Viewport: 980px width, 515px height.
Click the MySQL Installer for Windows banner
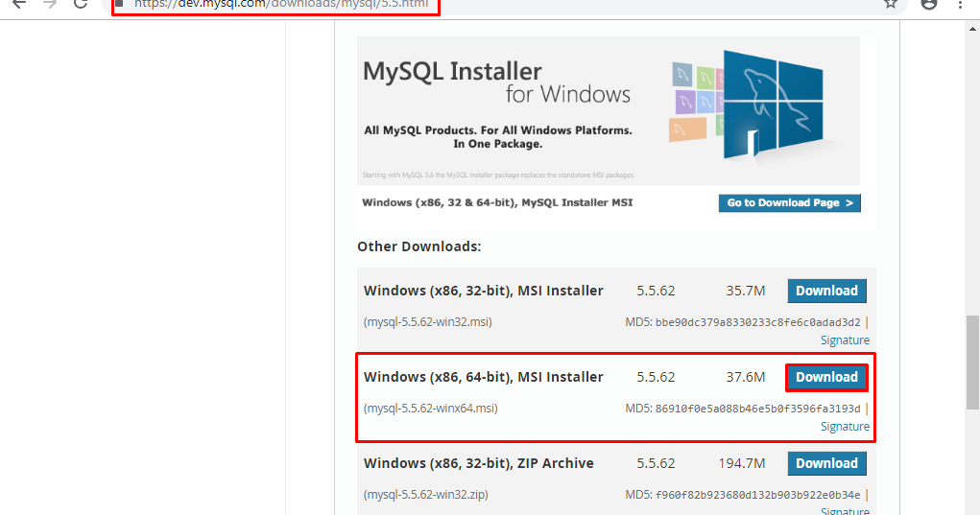tap(609, 110)
